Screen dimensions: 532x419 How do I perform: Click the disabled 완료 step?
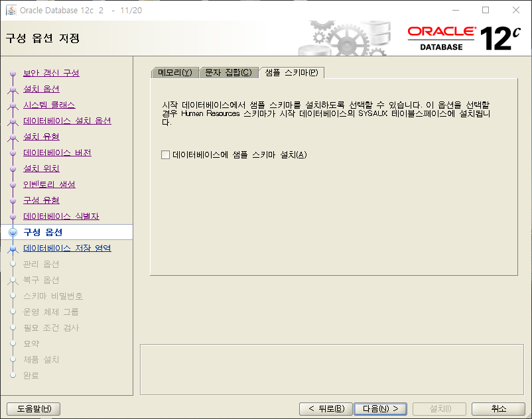click(31, 376)
